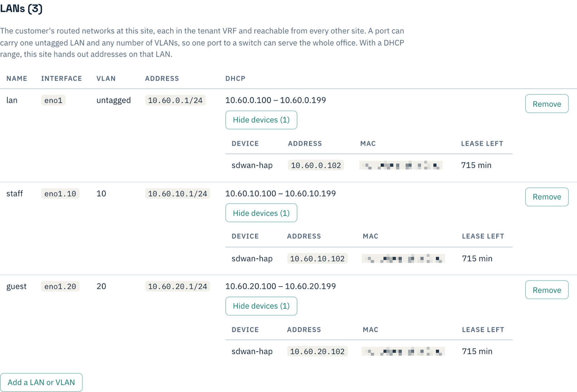Remove the lan network row
The width and height of the screenshot is (577, 392).
547,104
